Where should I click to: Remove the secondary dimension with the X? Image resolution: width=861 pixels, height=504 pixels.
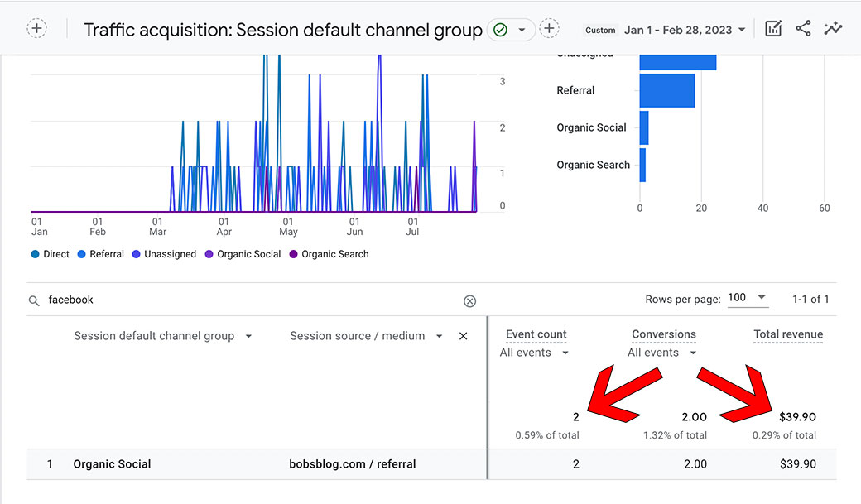464,336
